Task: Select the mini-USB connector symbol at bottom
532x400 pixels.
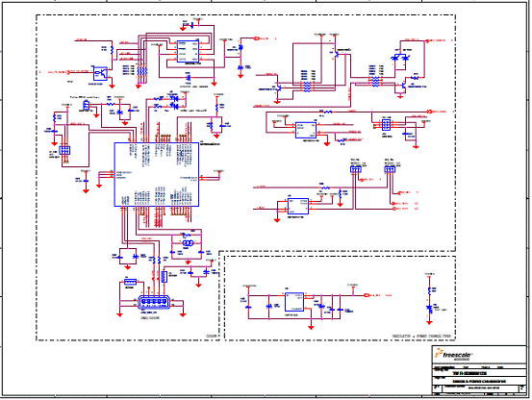Action: (x=154, y=302)
